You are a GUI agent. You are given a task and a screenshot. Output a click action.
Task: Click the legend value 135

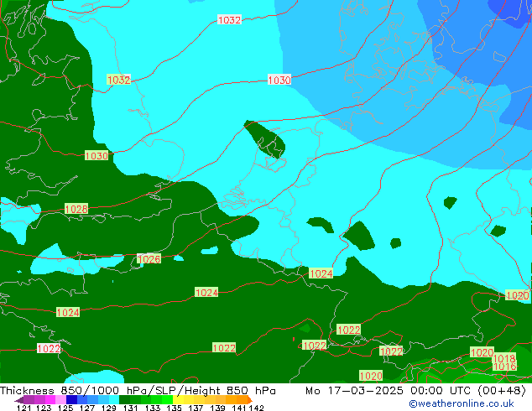[x=174, y=408]
